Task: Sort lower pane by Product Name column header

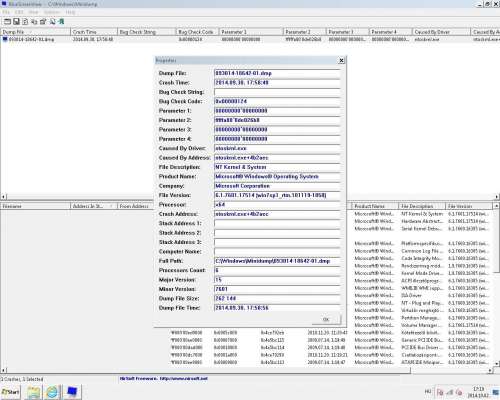Action: pos(375,206)
